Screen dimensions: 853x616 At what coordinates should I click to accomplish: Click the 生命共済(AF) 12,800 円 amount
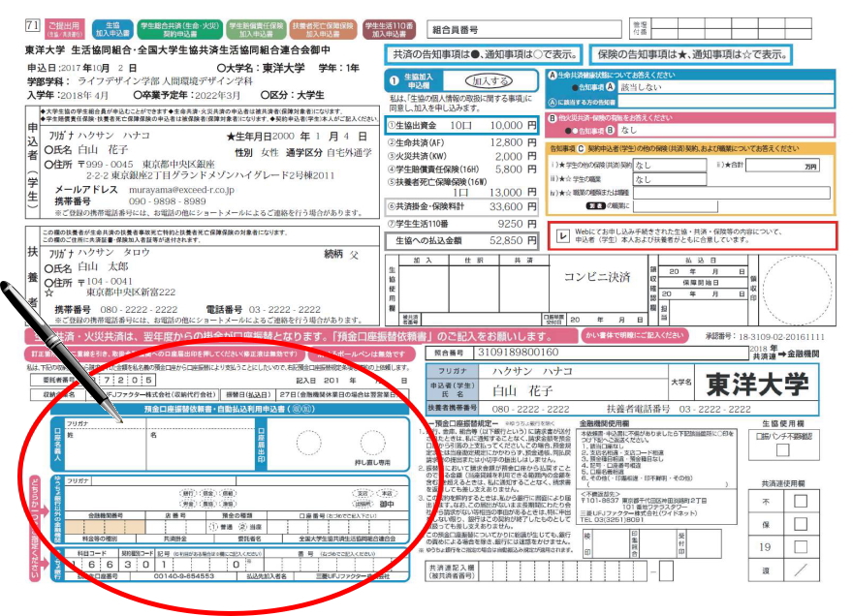tap(513, 142)
